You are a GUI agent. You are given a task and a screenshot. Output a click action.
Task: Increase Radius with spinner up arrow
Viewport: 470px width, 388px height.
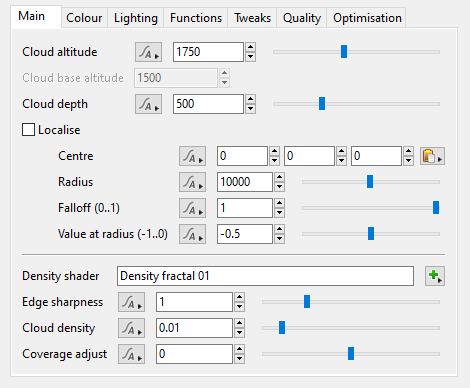click(x=280, y=177)
